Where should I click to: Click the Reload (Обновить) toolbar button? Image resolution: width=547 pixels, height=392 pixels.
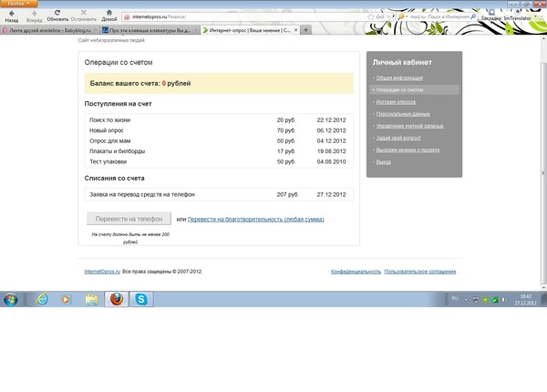point(56,14)
